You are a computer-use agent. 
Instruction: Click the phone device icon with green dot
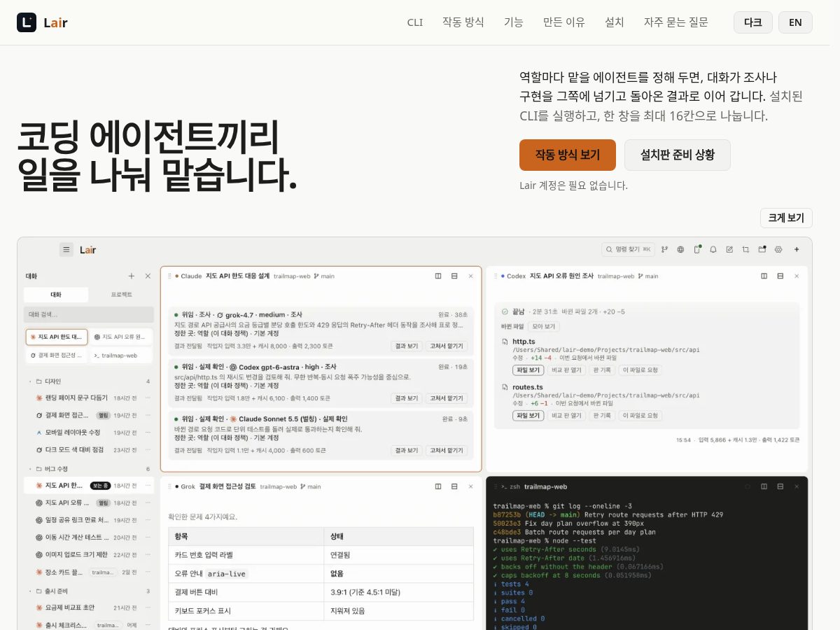click(696, 249)
